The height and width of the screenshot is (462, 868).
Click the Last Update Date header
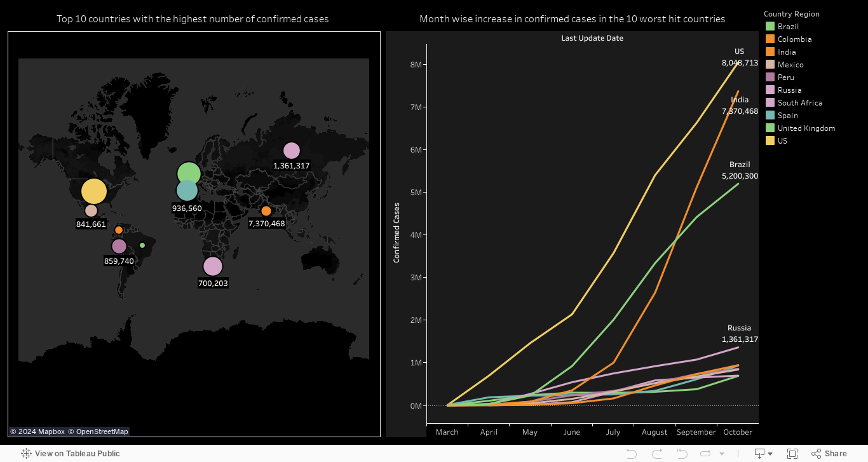coord(592,38)
